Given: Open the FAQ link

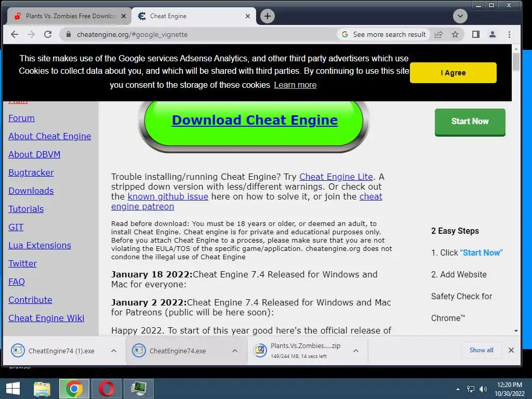Looking at the screenshot, I should click(17, 282).
